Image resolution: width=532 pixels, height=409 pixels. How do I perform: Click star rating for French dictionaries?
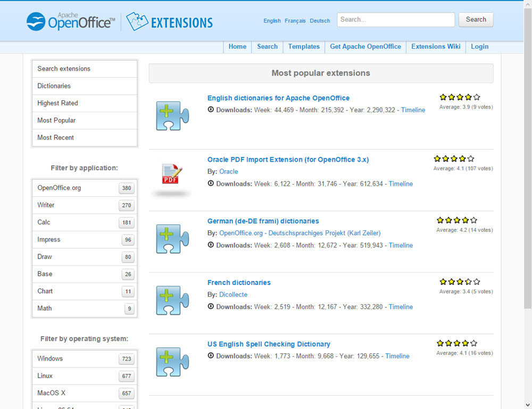[460, 282]
